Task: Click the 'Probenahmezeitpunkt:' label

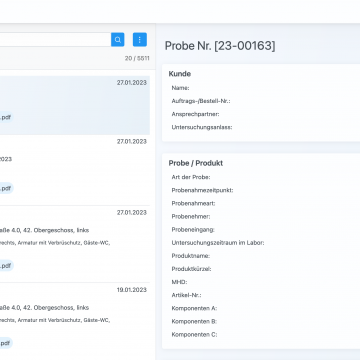Action: click(202, 190)
